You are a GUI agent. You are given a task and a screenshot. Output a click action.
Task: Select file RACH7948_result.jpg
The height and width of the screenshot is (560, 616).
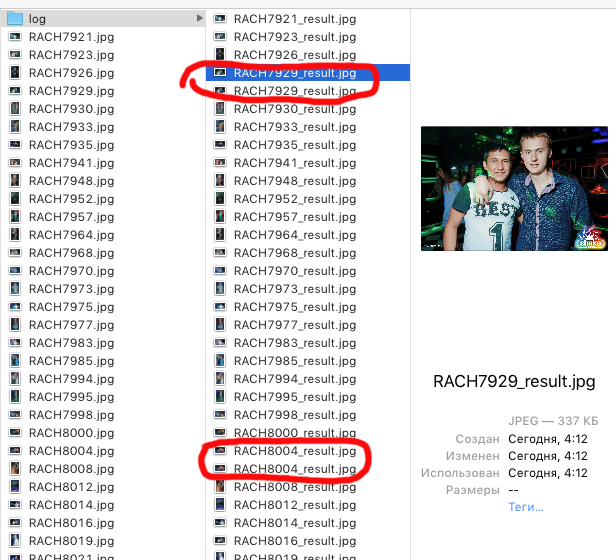coord(295,181)
